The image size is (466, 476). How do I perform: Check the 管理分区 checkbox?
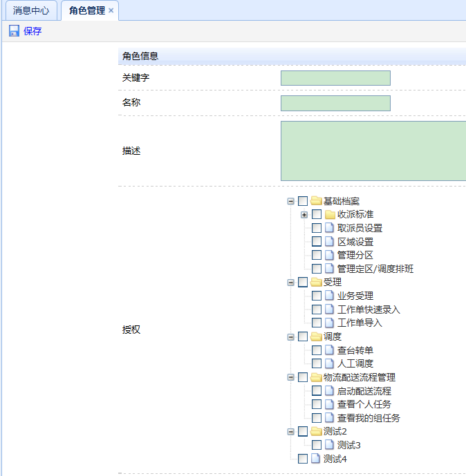[317, 255]
